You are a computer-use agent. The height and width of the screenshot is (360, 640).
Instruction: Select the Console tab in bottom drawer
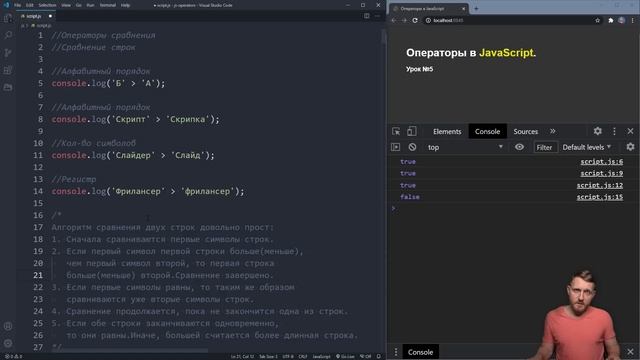pos(420,352)
